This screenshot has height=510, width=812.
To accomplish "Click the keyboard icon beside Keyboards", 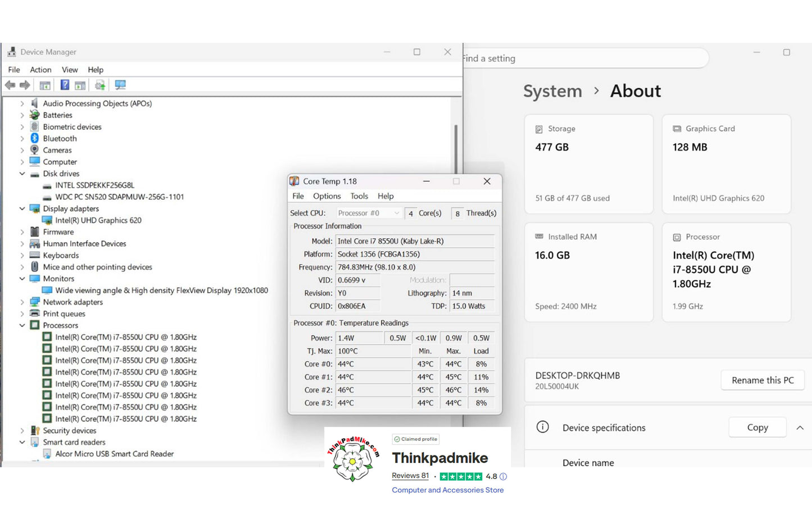I will point(35,255).
